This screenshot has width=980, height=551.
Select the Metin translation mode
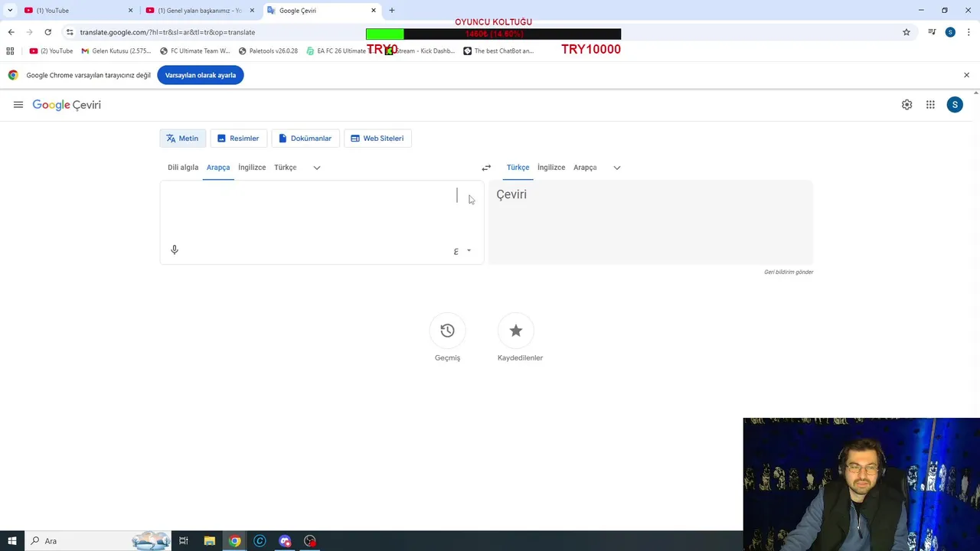point(182,139)
